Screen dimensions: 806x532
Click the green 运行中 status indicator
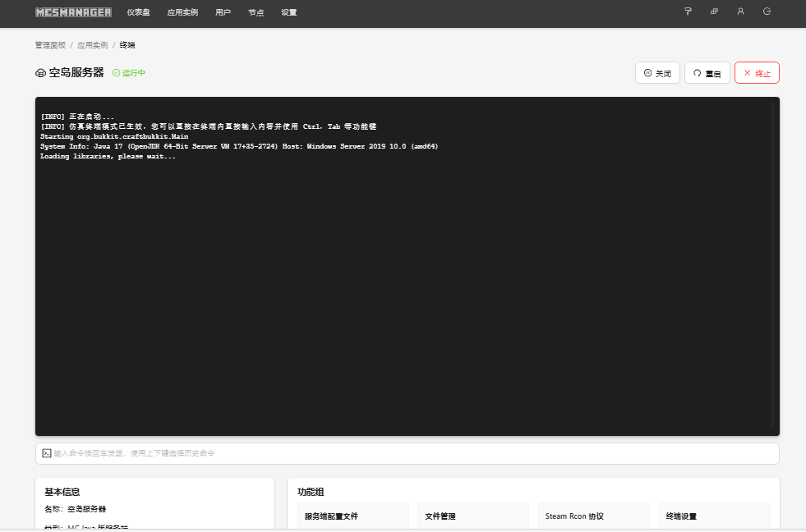coord(129,73)
